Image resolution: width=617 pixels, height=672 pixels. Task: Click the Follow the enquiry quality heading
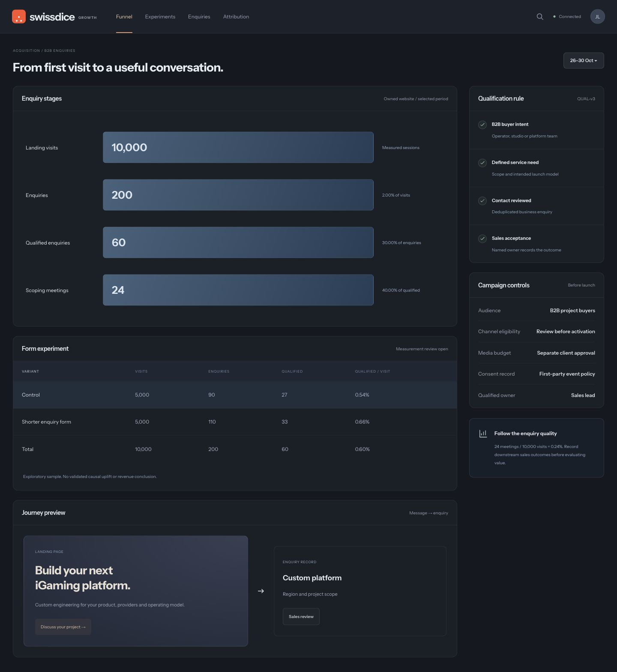[526, 433]
